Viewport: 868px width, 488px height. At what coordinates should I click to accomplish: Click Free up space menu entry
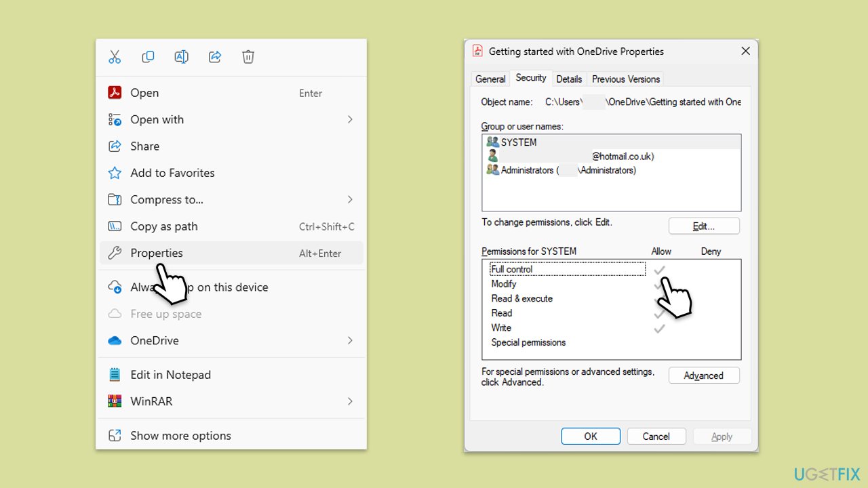pos(231,314)
